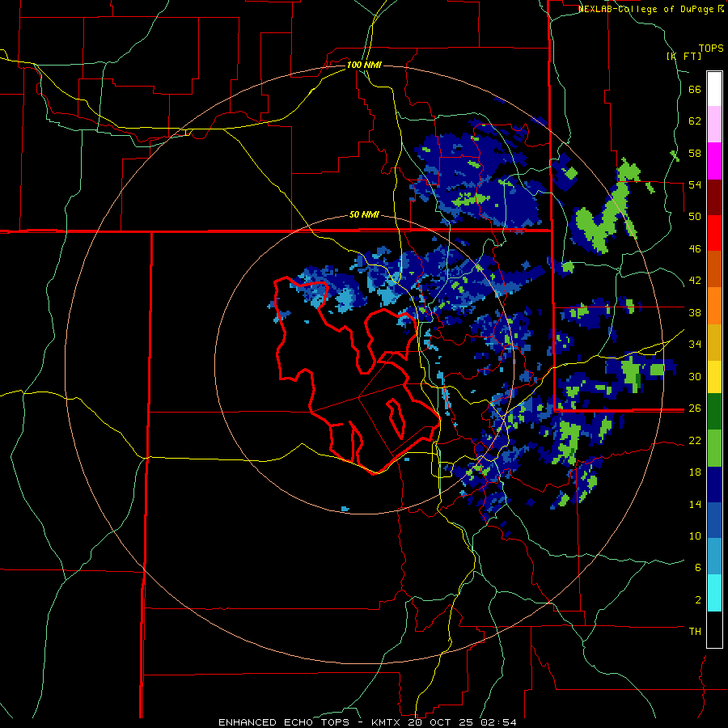The width and height of the screenshot is (728, 728).
Task: Click the "TH" threshold label
Action: pos(695,632)
